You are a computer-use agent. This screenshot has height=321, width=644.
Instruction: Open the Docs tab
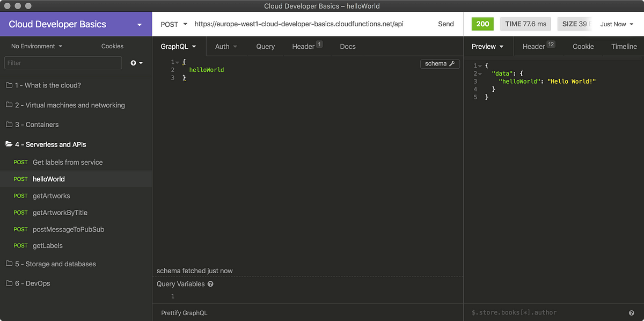(x=348, y=47)
